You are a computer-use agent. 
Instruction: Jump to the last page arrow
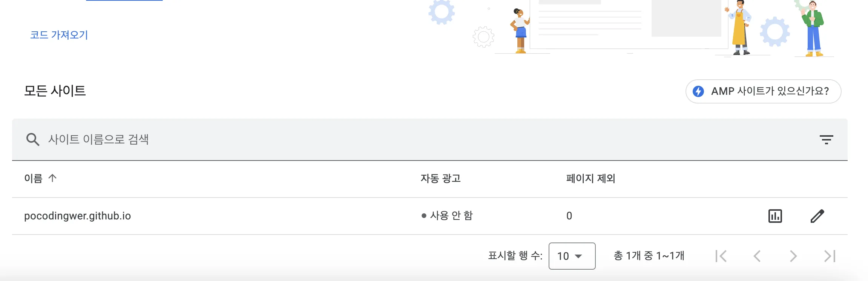pyautogui.click(x=830, y=256)
